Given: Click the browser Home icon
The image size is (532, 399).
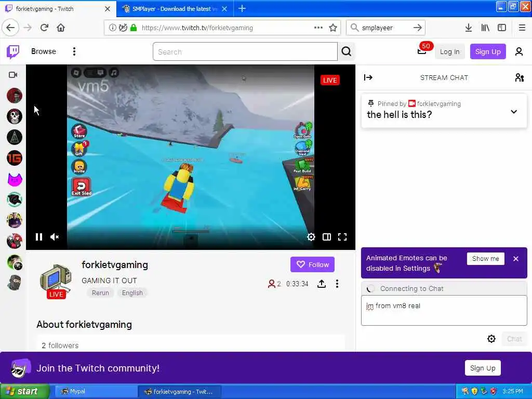Looking at the screenshot, I should pyautogui.click(x=61, y=28).
